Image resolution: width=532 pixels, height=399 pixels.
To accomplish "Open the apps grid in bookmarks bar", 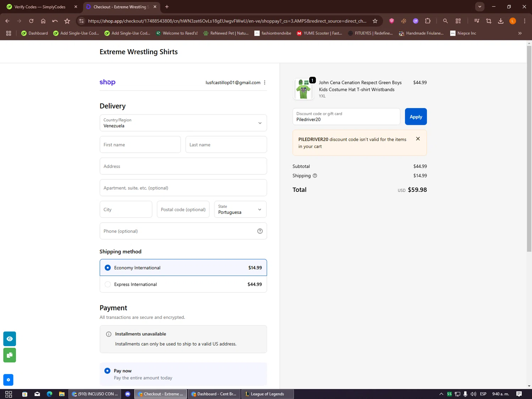I will 9,33.
